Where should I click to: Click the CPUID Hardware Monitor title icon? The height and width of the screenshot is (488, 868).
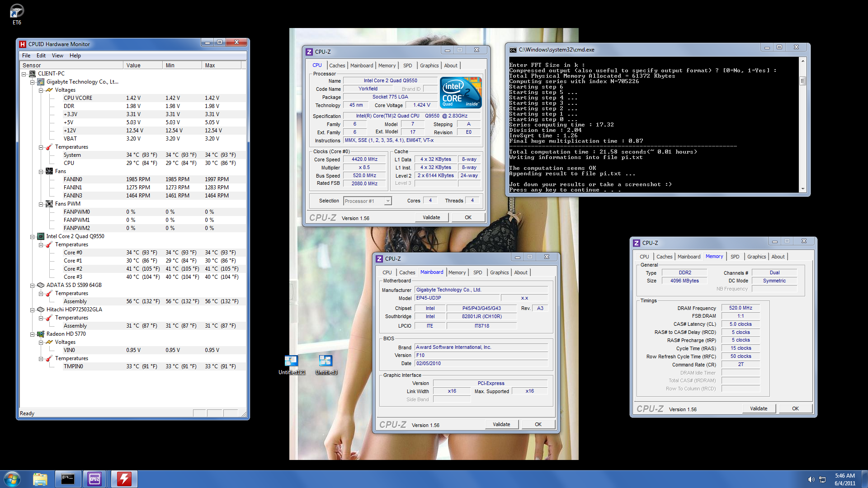pyautogui.click(x=23, y=44)
